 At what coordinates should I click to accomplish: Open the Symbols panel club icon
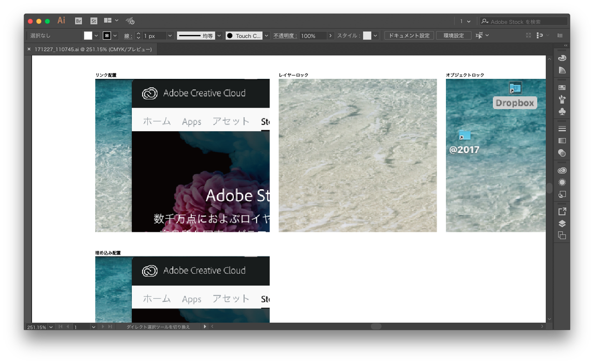tap(562, 111)
